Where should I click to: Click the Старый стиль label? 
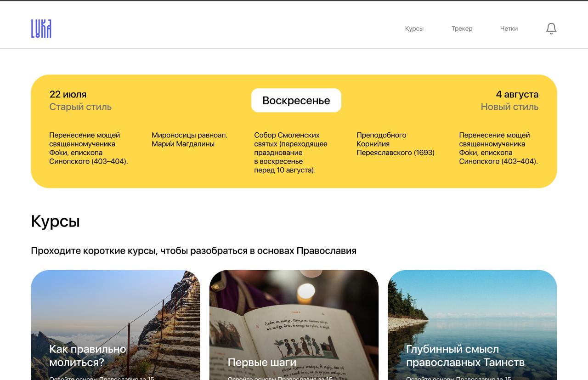tap(80, 107)
